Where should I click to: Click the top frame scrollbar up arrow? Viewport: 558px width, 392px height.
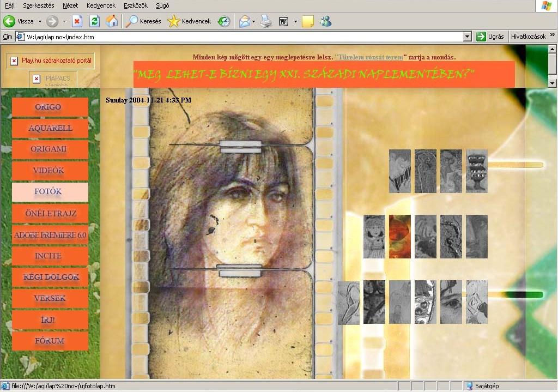click(553, 49)
